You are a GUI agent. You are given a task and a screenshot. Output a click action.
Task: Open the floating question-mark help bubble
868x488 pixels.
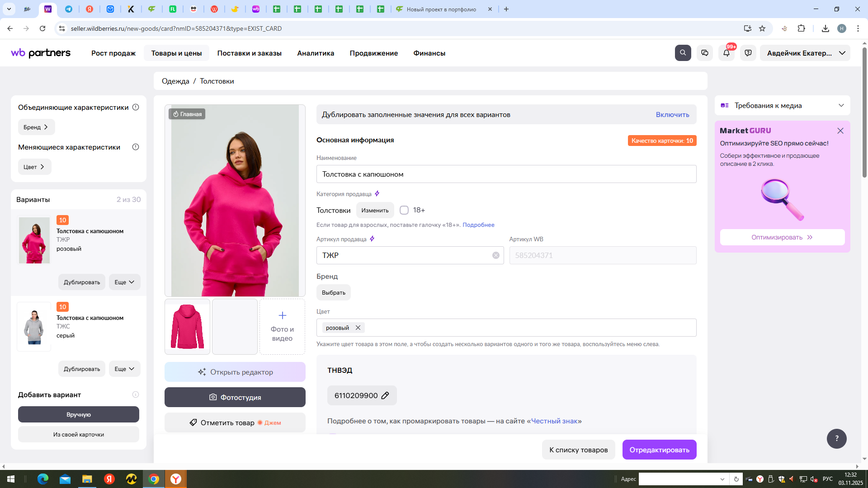click(x=837, y=438)
